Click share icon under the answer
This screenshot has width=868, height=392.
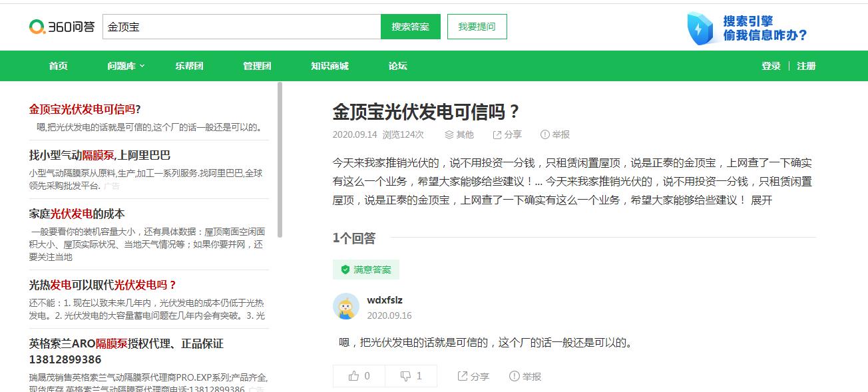point(463,376)
